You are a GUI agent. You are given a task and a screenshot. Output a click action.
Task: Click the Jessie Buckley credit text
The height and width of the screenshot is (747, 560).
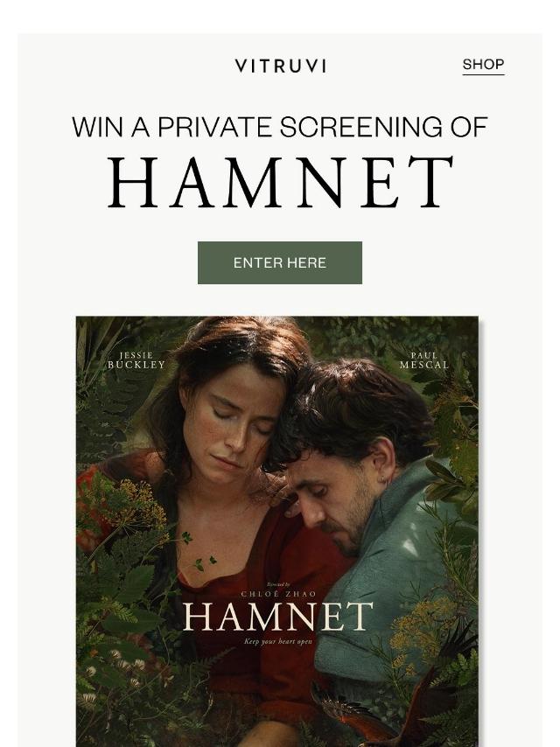click(x=136, y=360)
